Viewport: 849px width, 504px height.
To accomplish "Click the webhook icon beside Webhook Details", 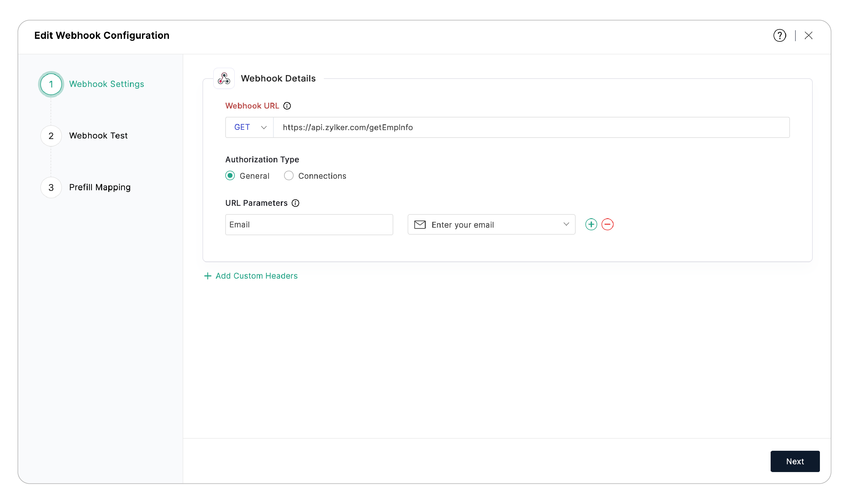I will tap(224, 78).
